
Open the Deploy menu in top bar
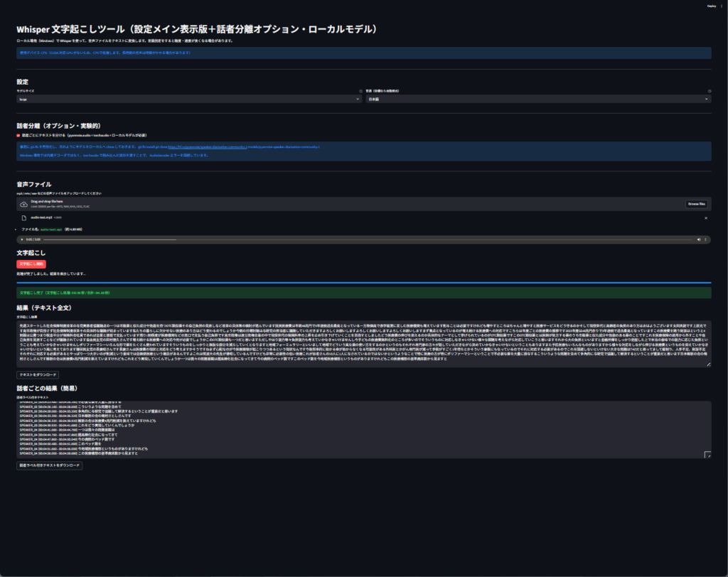[711, 6]
